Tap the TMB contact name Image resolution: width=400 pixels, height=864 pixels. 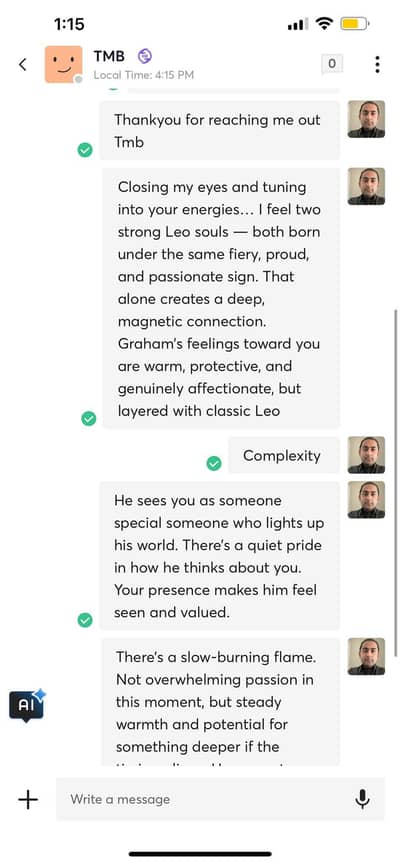click(x=109, y=56)
